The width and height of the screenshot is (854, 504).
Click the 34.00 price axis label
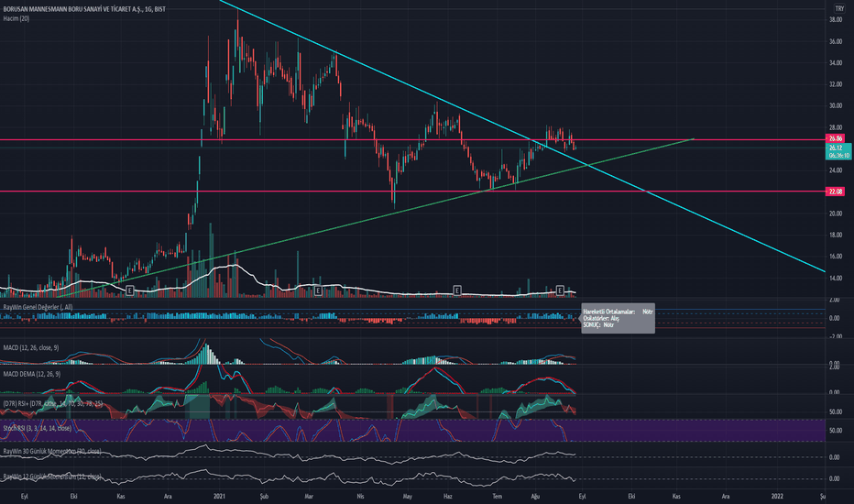tap(836, 63)
